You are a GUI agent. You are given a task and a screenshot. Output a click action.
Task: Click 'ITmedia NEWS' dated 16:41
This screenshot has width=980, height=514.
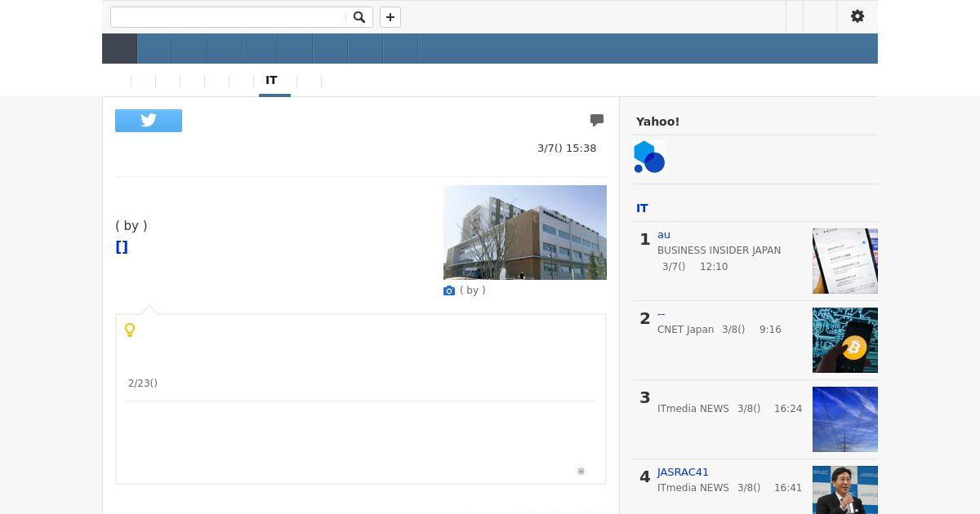tap(693, 488)
